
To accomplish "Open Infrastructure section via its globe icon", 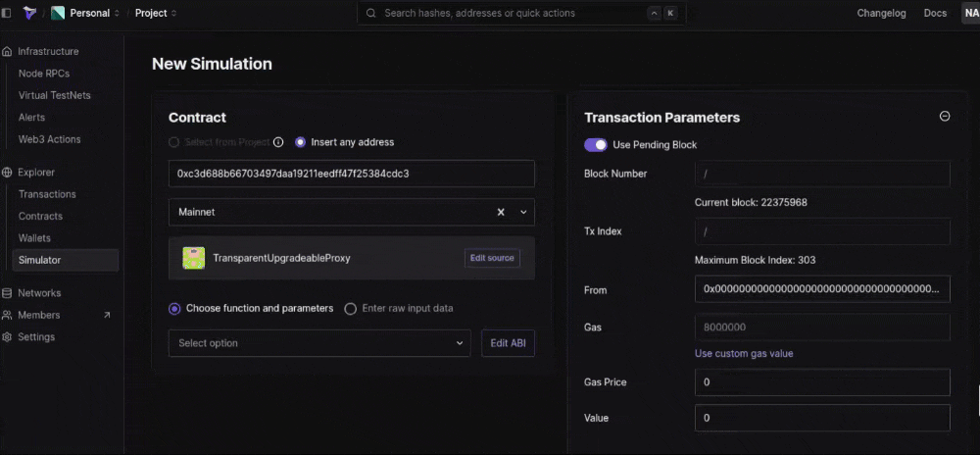I will point(8,51).
